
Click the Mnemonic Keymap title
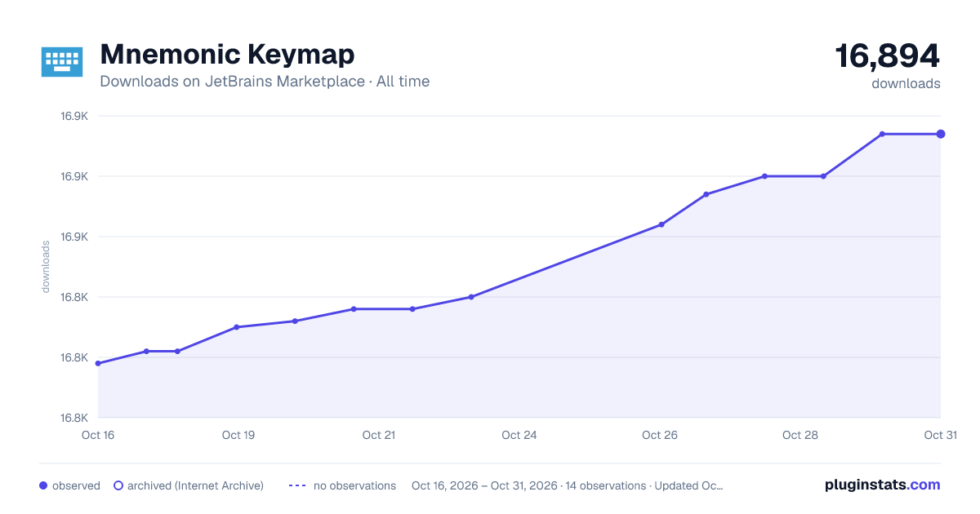point(227,54)
